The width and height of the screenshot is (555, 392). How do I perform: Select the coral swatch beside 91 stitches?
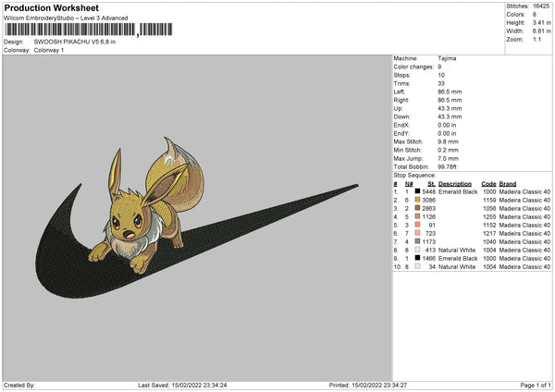(x=418, y=225)
